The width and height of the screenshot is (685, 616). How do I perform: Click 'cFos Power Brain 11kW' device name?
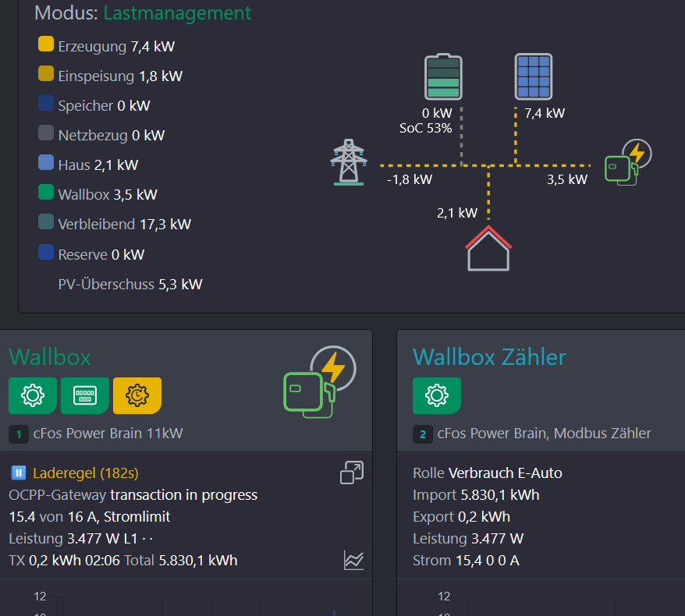click(108, 434)
